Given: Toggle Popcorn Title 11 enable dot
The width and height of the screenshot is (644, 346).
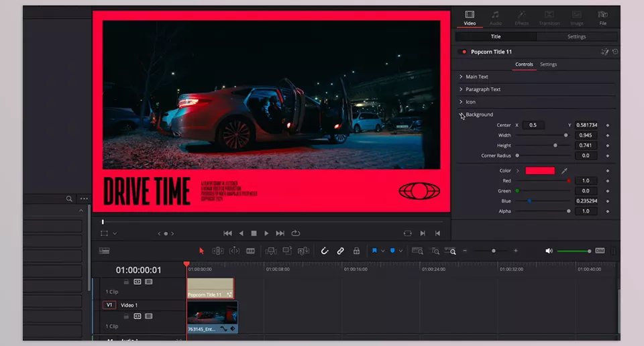Looking at the screenshot, I should pos(464,52).
